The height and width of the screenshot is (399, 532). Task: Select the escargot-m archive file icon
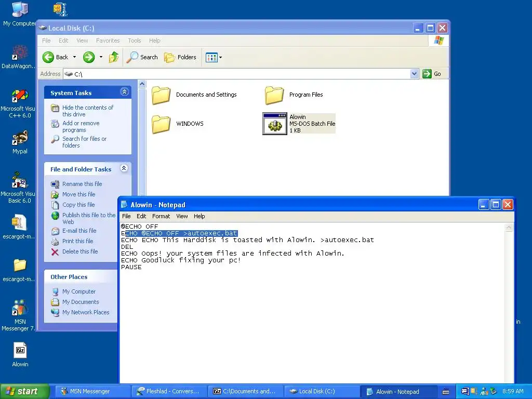click(x=19, y=227)
